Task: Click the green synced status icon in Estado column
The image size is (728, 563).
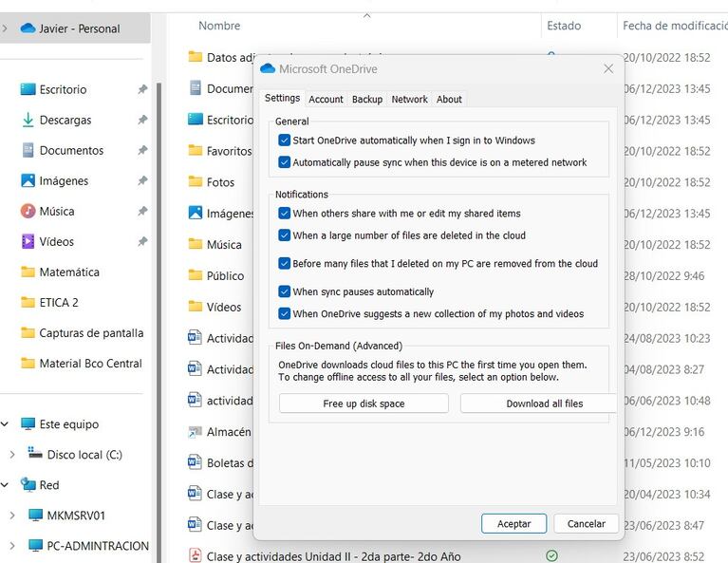Action: coord(551,555)
